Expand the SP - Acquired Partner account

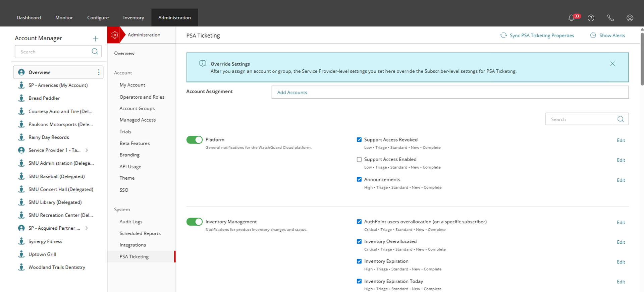[x=87, y=228]
